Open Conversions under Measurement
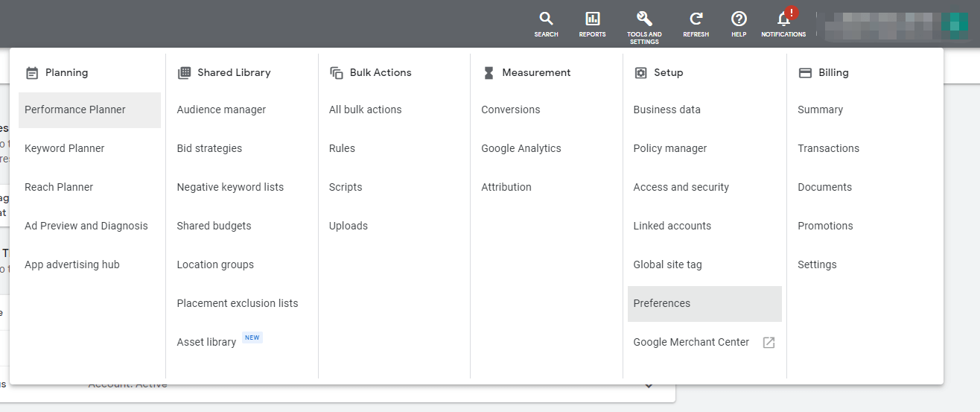Image resolution: width=980 pixels, height=412 pixels. [510, 110]
